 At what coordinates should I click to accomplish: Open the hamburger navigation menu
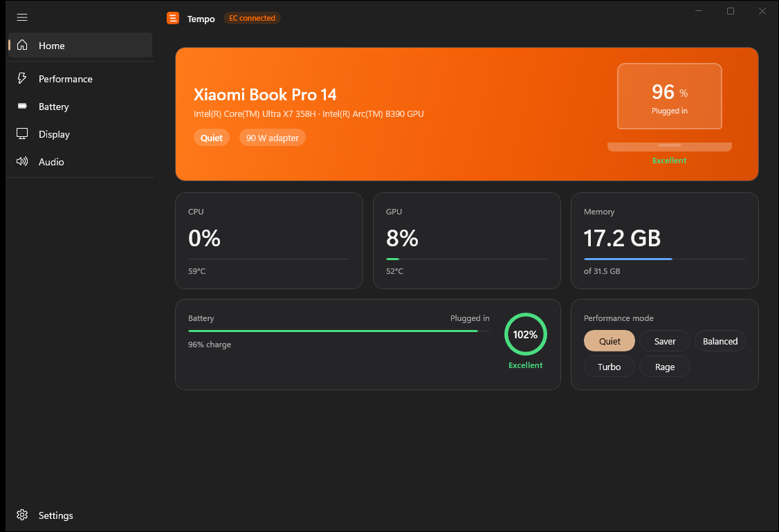(x=22, y=17)
